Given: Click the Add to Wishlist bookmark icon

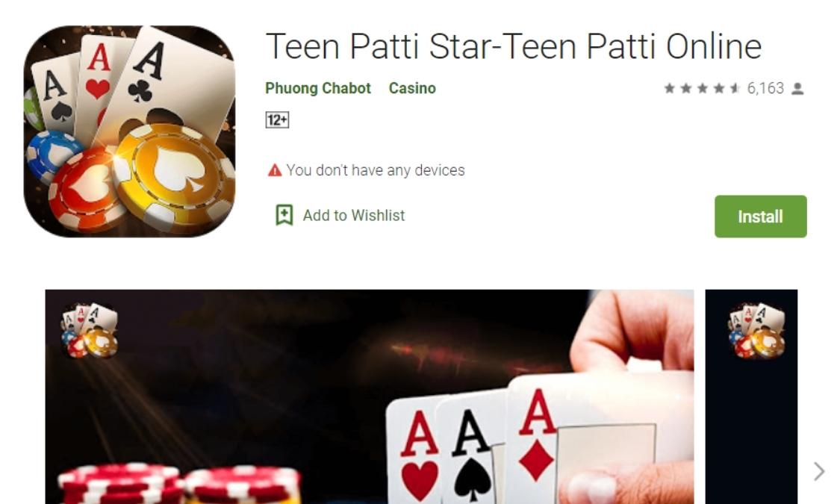Looking at the screenshot, I should pos(284,215).
